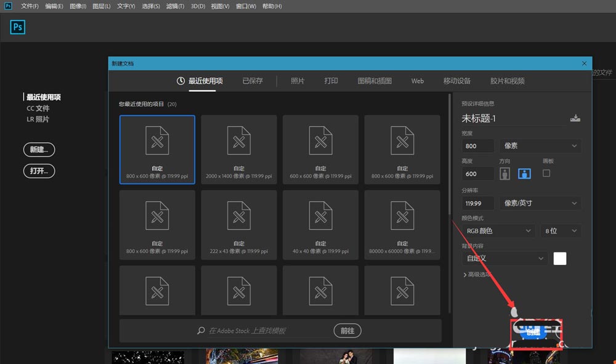Click the 未标题-1 document name field
Screen dimensions: 616x364
tap(514, 118)
